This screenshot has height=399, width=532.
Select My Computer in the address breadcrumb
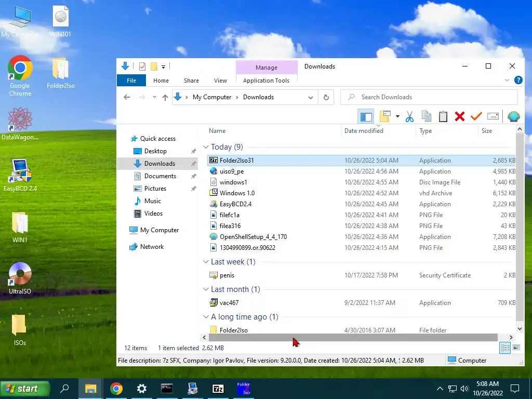click(212, 97)
